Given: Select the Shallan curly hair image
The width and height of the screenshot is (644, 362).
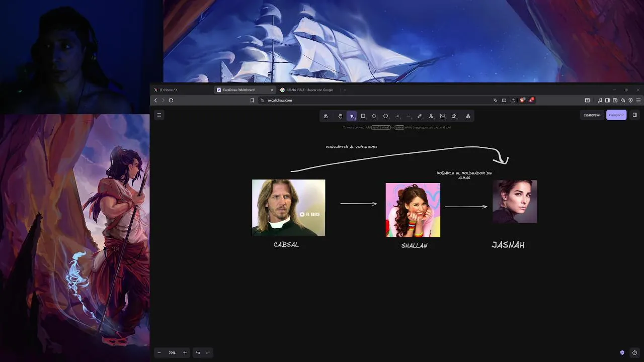Looking at the screenshot, I should click(x=413, y=210).
